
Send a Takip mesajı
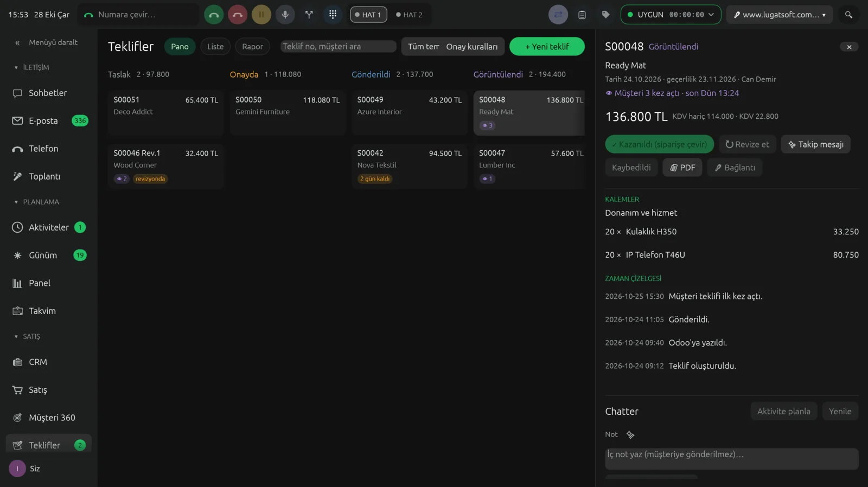816,144
